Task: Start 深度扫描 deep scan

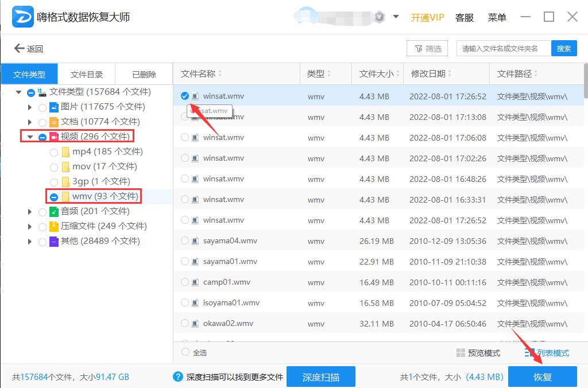Action: [321, 377]
